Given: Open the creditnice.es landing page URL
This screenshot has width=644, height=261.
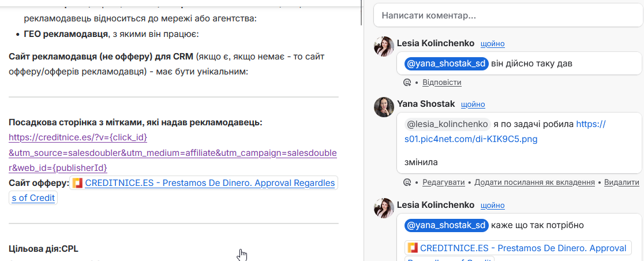Looking at the screenshot, I should [78, 137].
